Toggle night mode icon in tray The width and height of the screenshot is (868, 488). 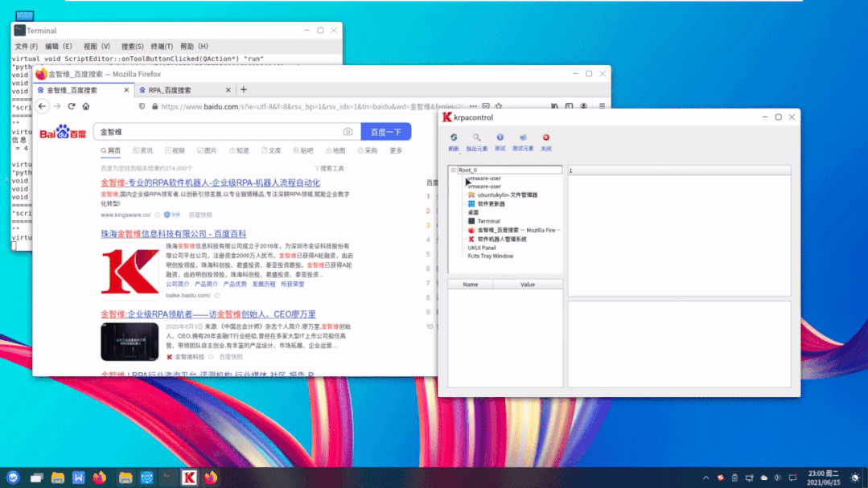tap(855, 478)
